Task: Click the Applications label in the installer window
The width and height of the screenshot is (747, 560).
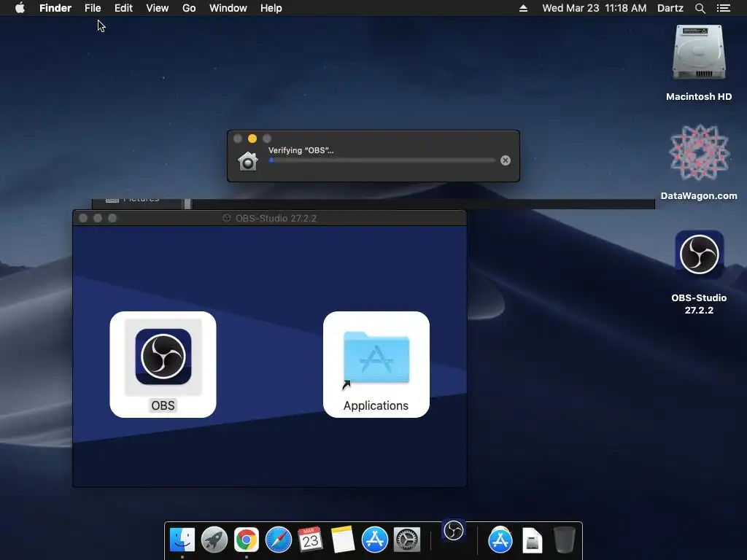Action: tap(376, 405)
